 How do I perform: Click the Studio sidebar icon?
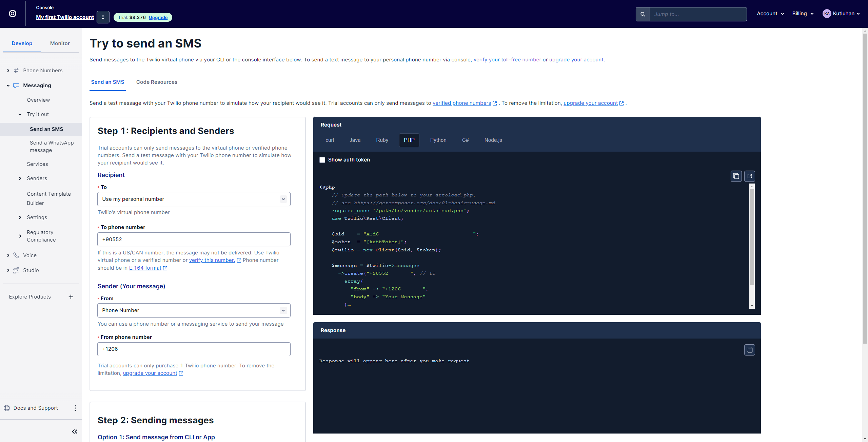[16, 270]
